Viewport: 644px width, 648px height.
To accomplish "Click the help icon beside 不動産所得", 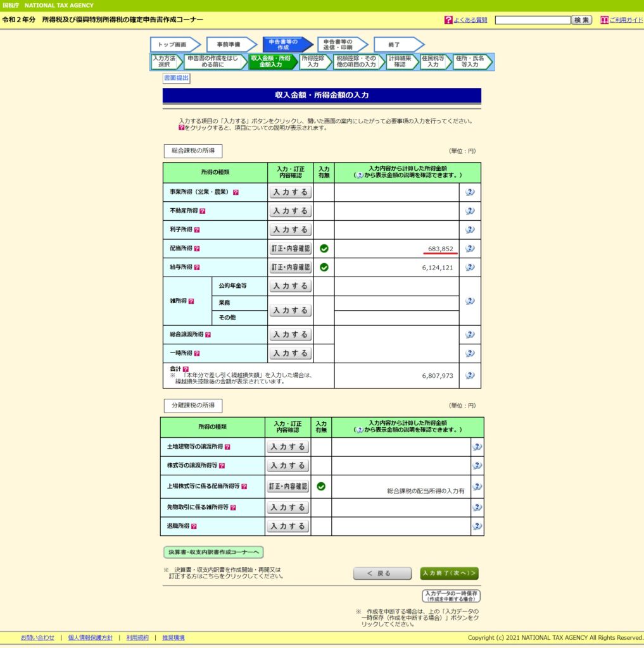I will click(203, 211).
